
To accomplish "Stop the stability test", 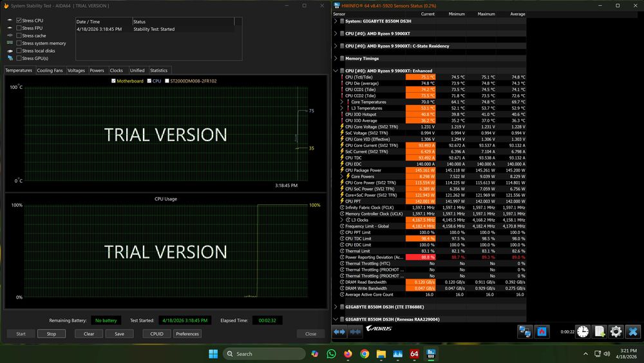I will point(52,334).
